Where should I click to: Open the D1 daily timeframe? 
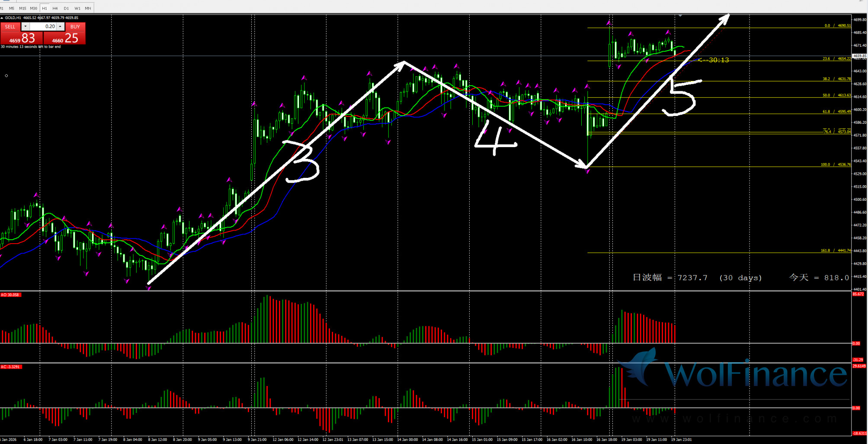point(66,8)
